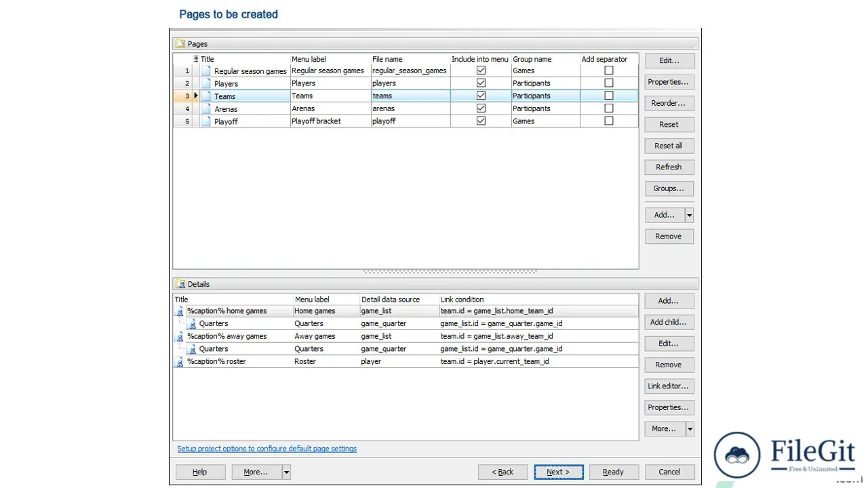Untick Include into menu for Playoff
868x488 pixels.
coord(481,121)
